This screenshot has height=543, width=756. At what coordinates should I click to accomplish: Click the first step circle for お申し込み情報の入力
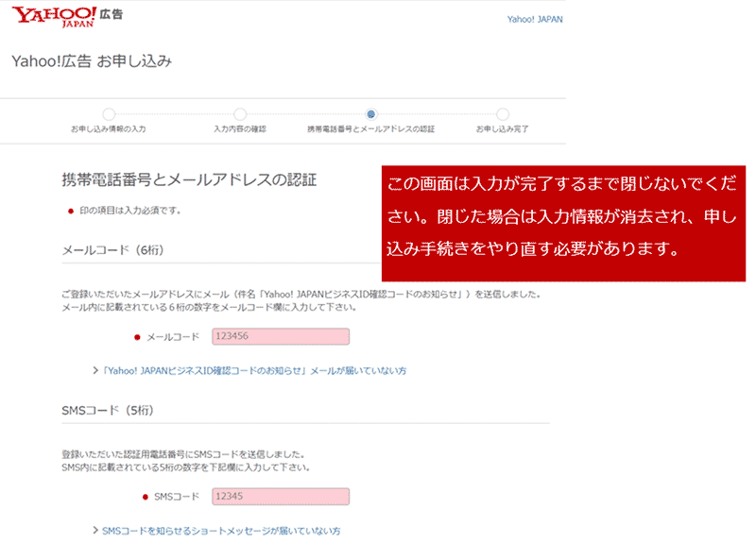(109, 114)
